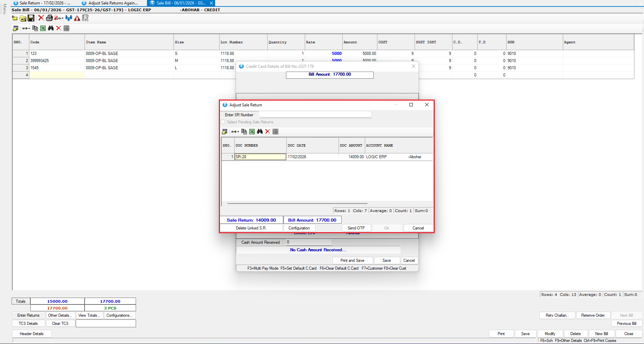644x344 pixels.
Task: Click the printer icon in main toolbar
Action: 49,18
